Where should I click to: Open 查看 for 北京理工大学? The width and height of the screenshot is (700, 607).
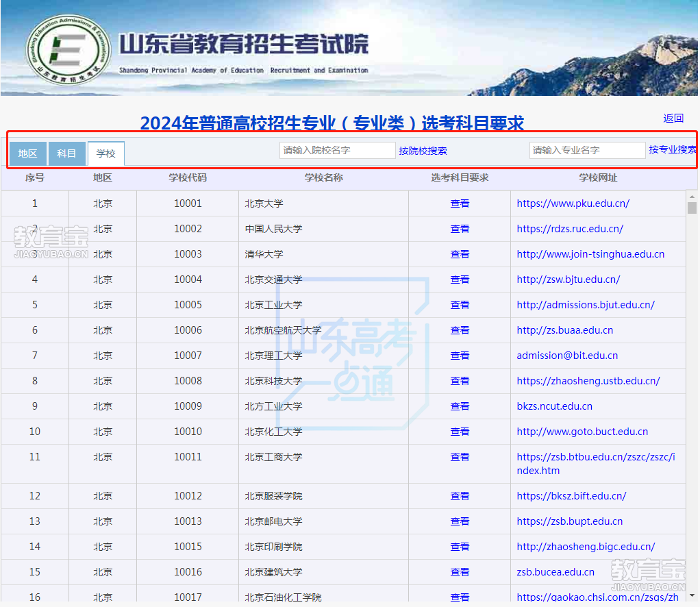click(x=460, y=356)
